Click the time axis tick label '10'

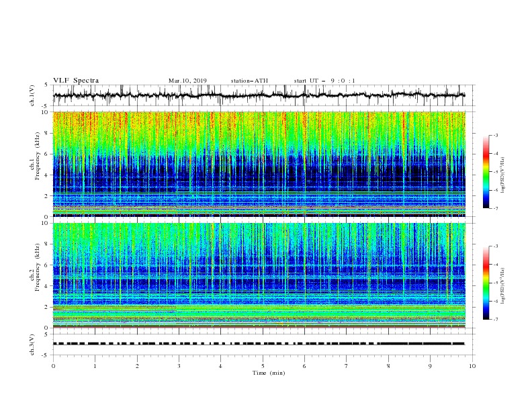pyautogui.click(x=472, y=366)
